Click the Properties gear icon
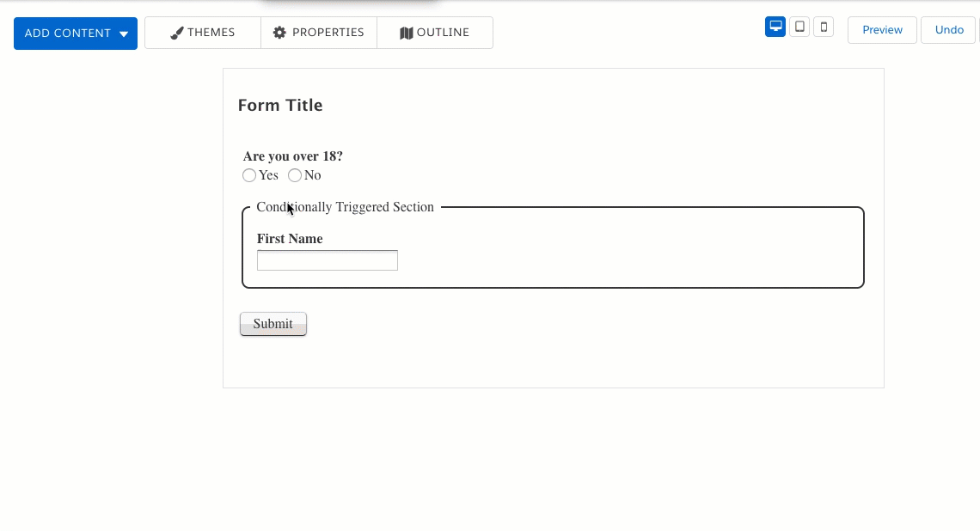Screen dimensions: 980x531 click(x=279, y=33)
